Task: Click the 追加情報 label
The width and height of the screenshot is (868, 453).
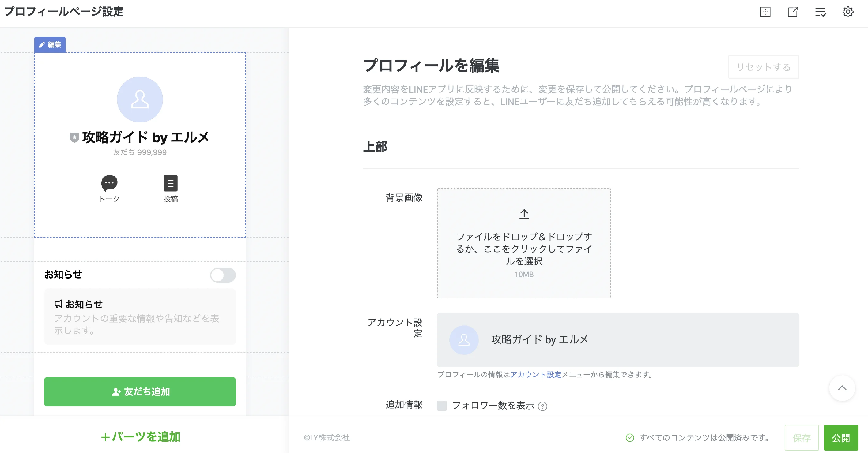Action: pos(404,405)
